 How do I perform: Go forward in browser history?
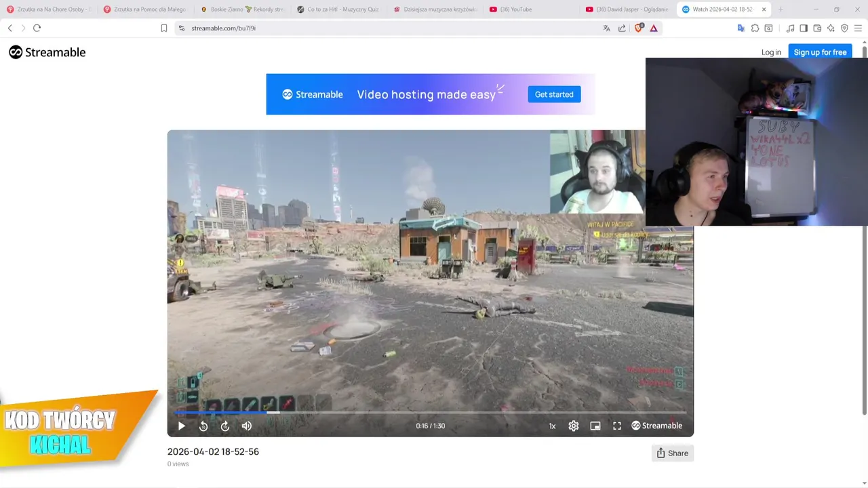click(x=23, y=28)
